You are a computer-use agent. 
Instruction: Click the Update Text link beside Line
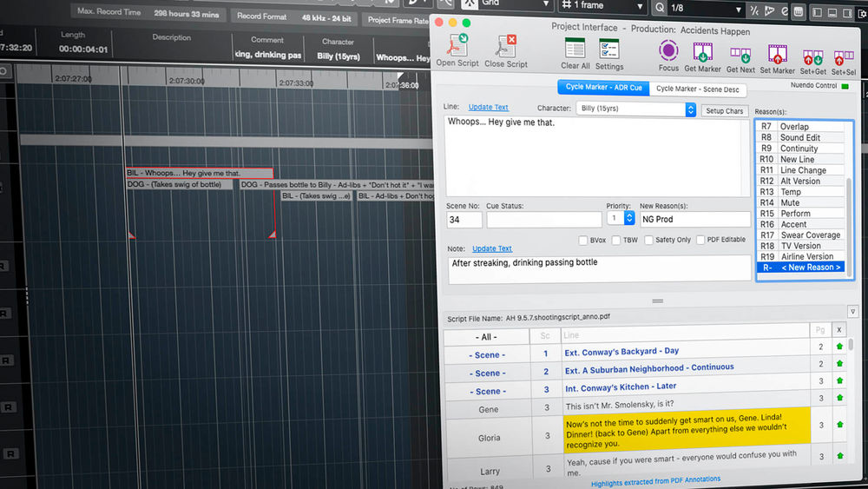pos(488,108)
